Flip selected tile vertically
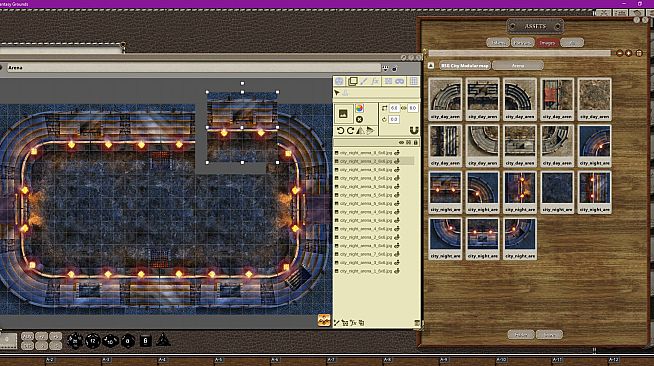Image resolution: width=654 pixels, height=366 pixels. (370, 131)
